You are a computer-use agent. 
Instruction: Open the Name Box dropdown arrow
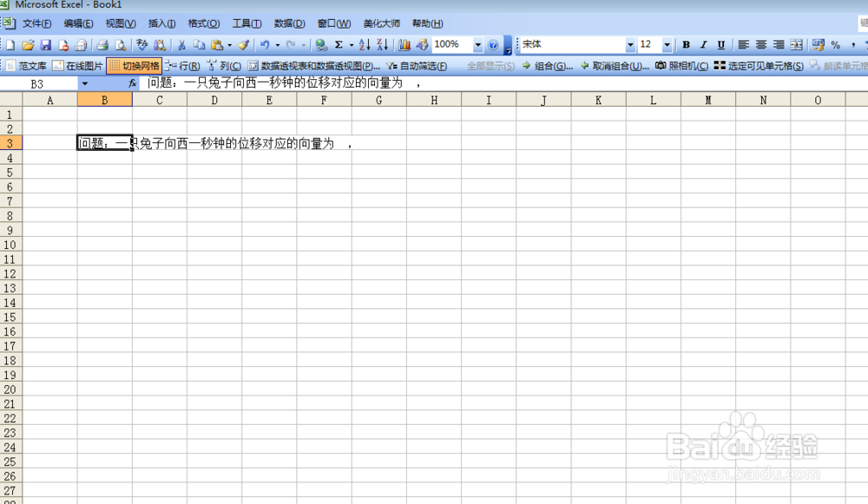[85, 83]
